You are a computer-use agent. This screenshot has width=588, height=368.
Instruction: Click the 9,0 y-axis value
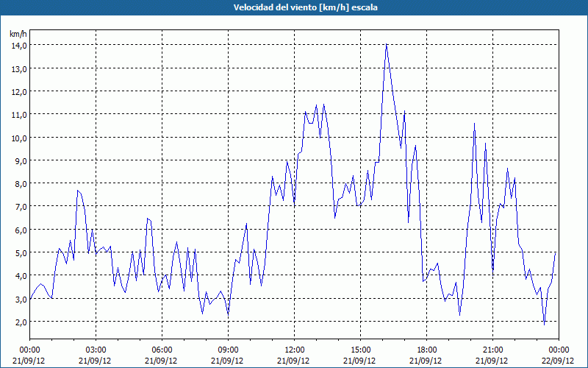tap(21, 160)
